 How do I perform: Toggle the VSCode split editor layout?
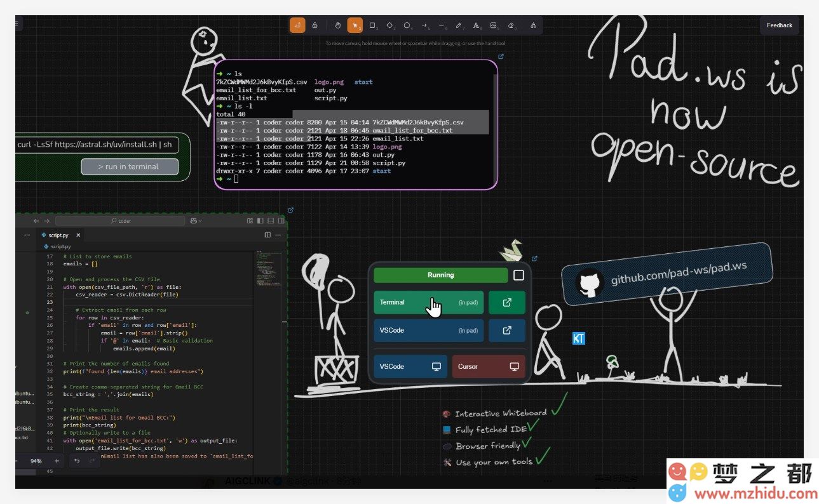tap(267, 235)
